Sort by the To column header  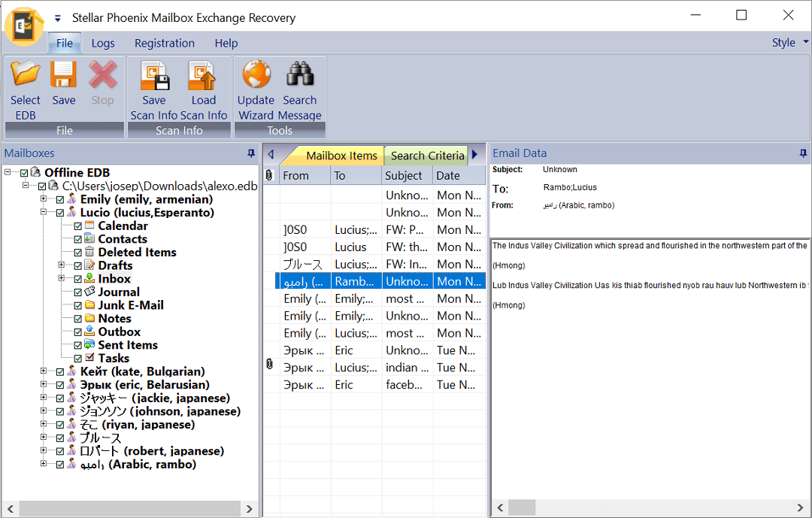tap(356, 176)
